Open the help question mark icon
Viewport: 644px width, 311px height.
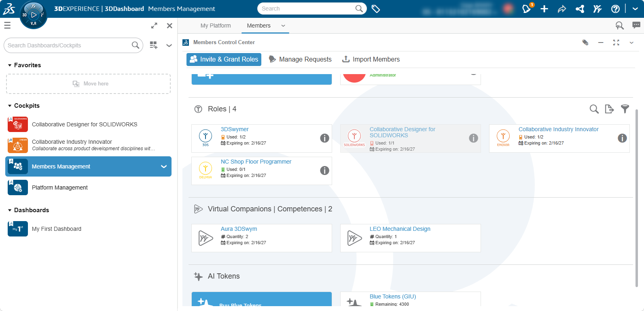(615, 9)
